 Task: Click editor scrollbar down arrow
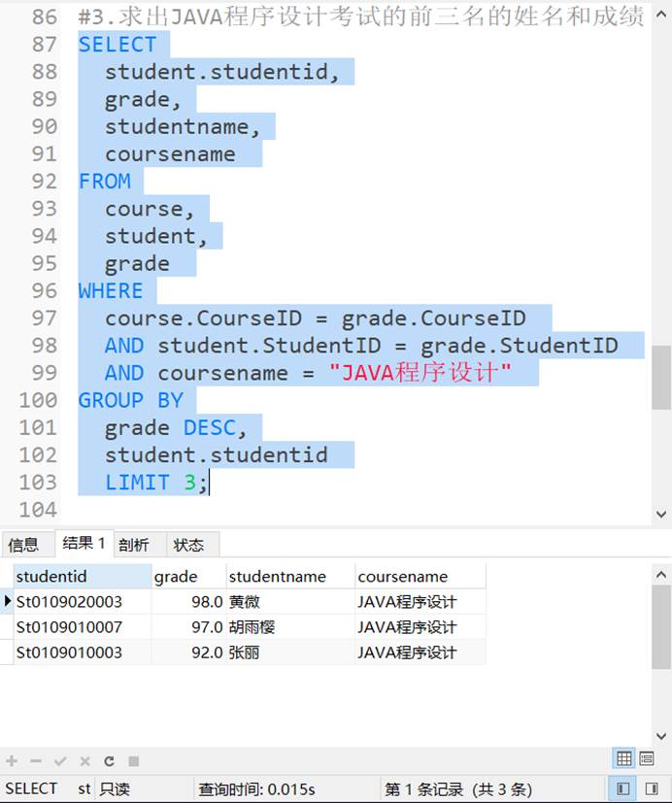[661, 514]
